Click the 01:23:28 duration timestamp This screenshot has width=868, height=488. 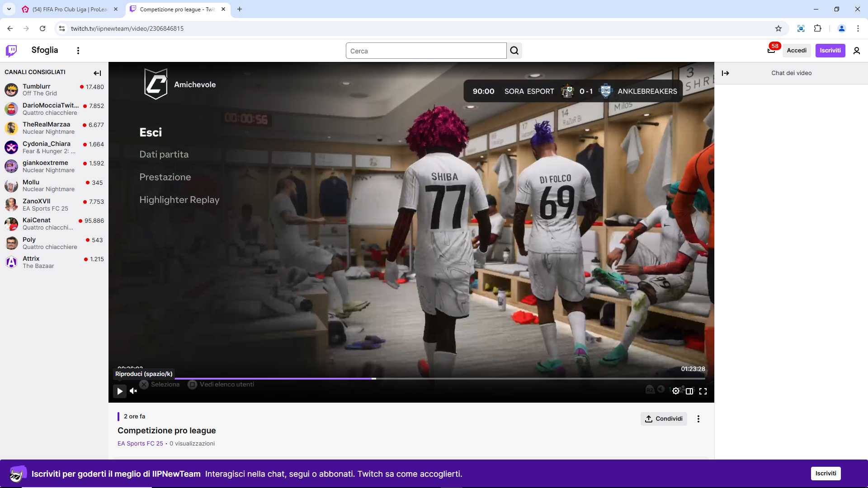pyautogui.click(x=693, y=369)
